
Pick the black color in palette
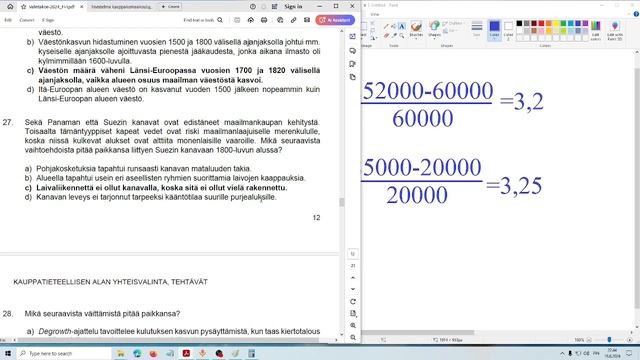pos(519,24)
